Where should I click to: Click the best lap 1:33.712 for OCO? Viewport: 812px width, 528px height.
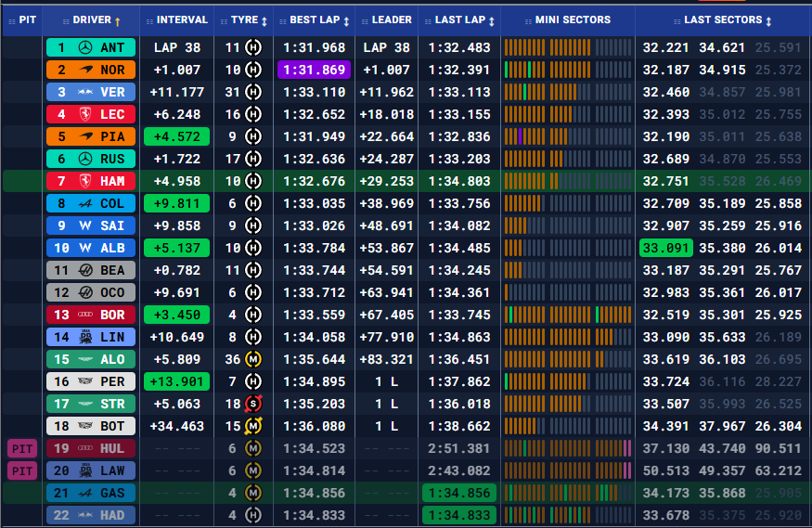[x=315, y=292]
